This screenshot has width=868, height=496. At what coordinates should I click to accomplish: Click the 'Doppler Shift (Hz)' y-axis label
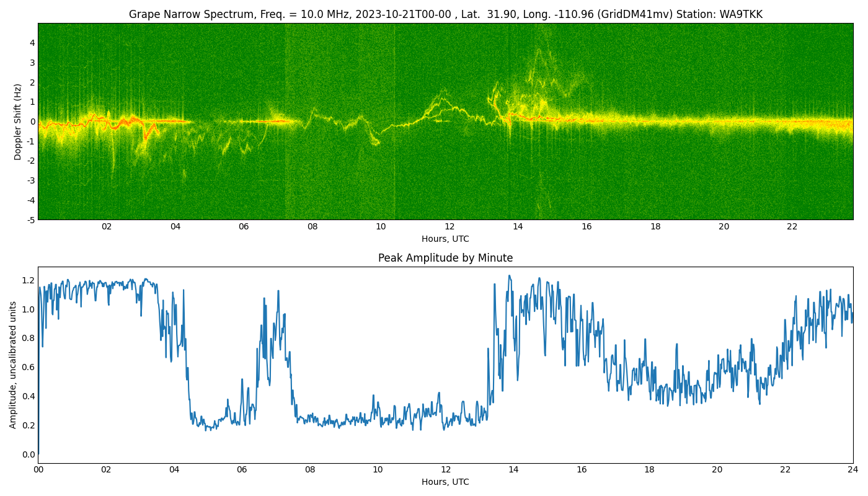pyautogui.click(x=18, y=122)
